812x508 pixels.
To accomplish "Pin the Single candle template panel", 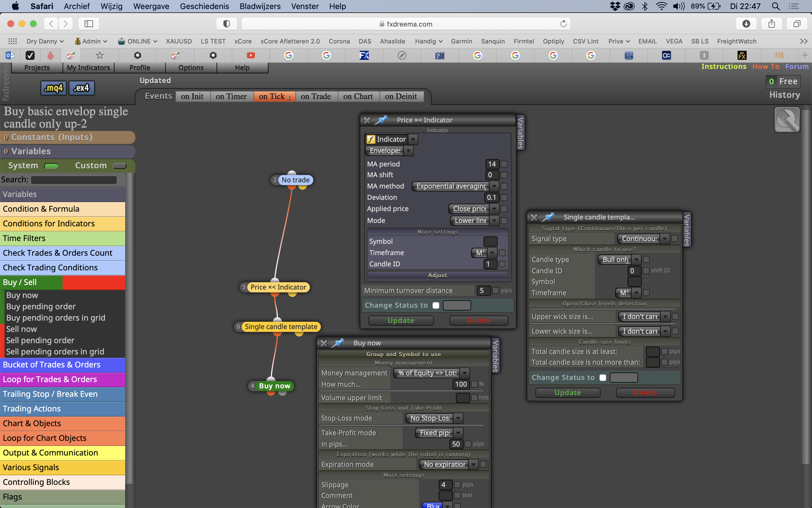I will click(x=548, y=217).
